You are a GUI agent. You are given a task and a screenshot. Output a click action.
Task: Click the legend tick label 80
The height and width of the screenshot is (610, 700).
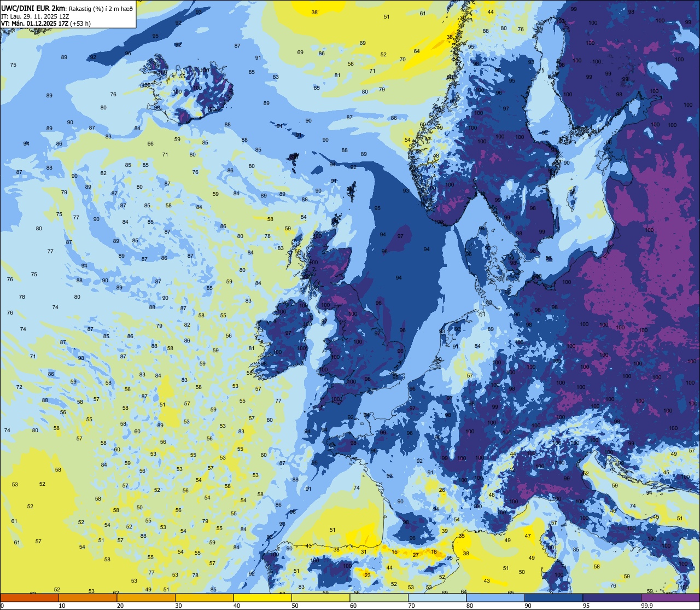click(470, 606)
